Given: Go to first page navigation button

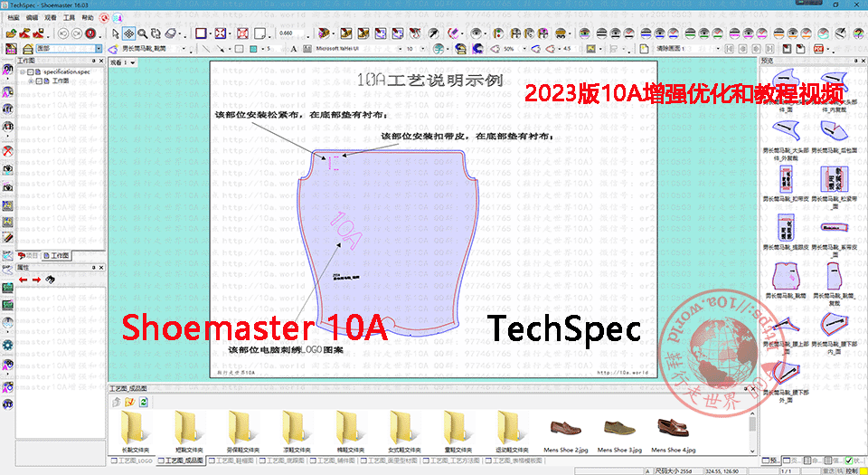Looking at the screenshot, I should coord(729,49).
